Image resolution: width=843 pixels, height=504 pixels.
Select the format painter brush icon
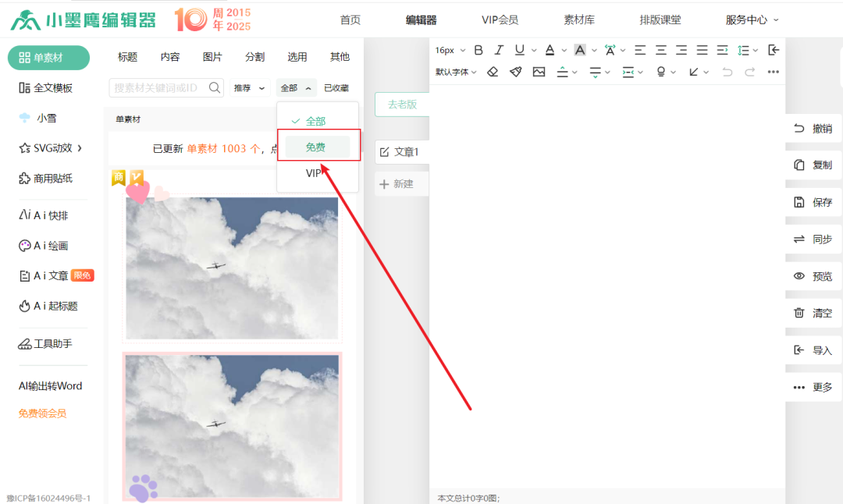pyautogui.click(x=515, y=72)
